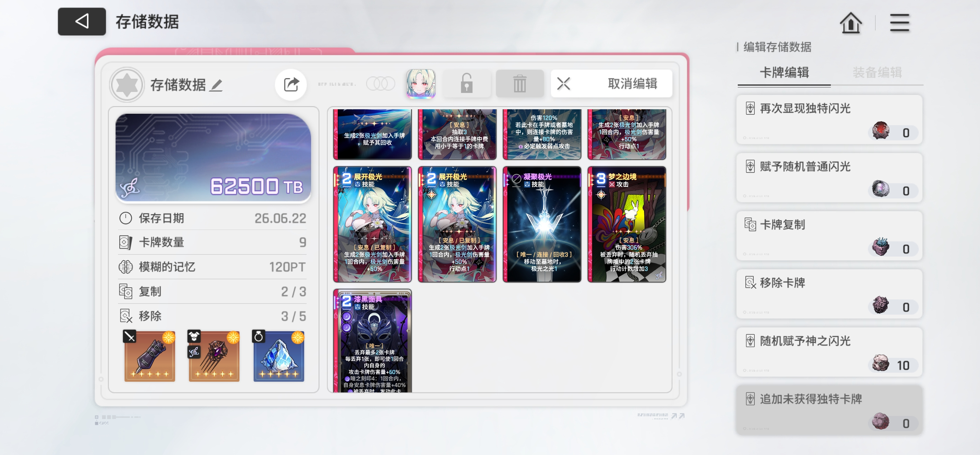Tap the grey orb icon for 赋予随机普通闪光
980x455 pixels.
[x=880, y=188]
